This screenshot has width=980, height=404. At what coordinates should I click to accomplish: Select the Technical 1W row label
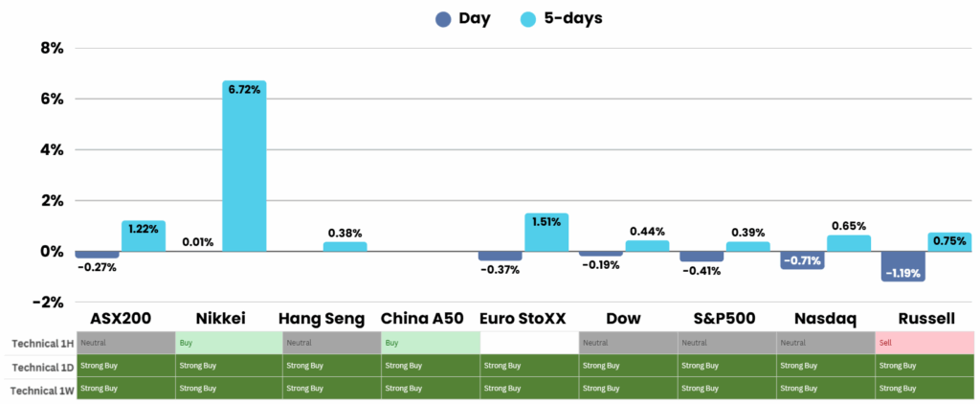click(x=37, y=388)
